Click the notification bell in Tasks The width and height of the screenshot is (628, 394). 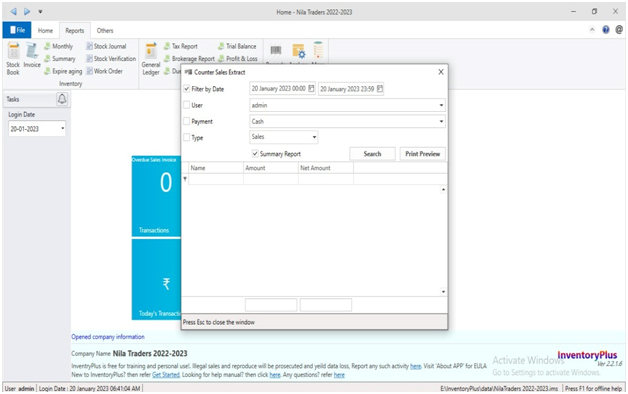point(62,98)
